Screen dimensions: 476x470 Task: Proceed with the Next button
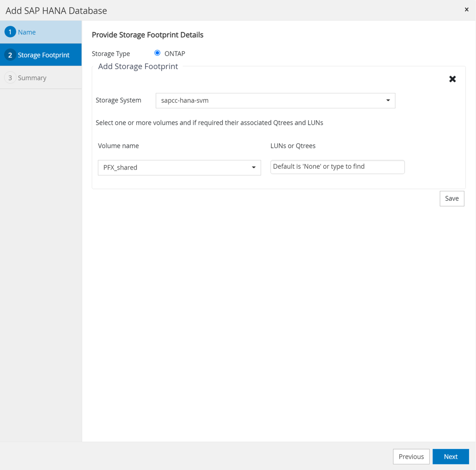[450, 456]
